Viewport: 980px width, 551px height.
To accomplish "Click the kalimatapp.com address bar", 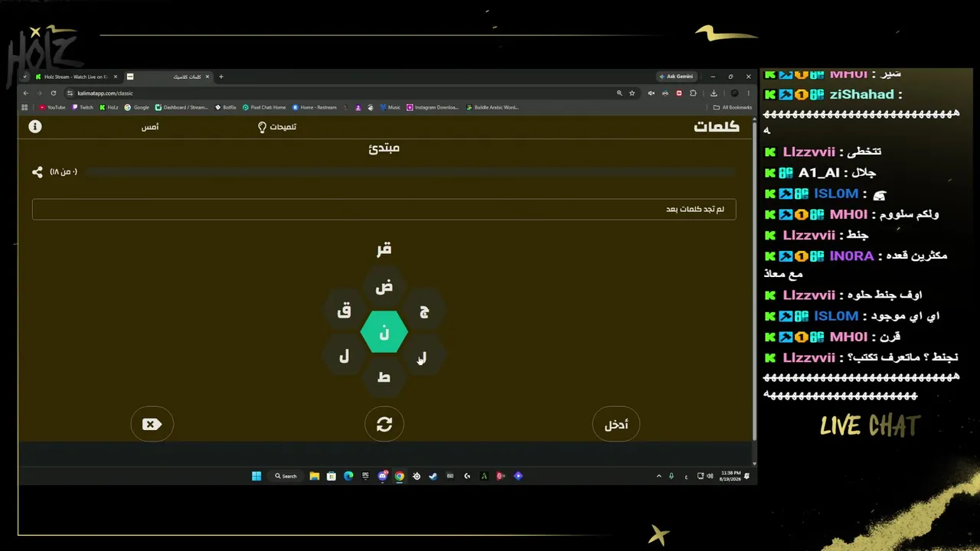I will coord(337,93).
